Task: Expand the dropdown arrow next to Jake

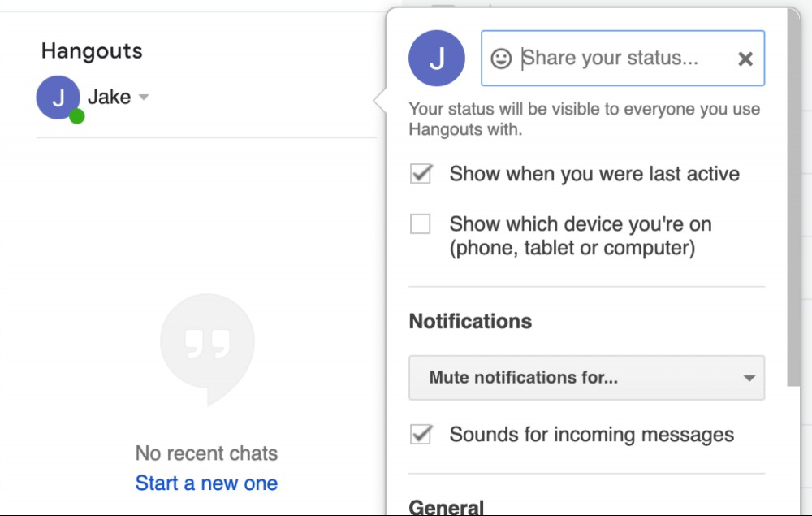Action: tap(144, 97)
